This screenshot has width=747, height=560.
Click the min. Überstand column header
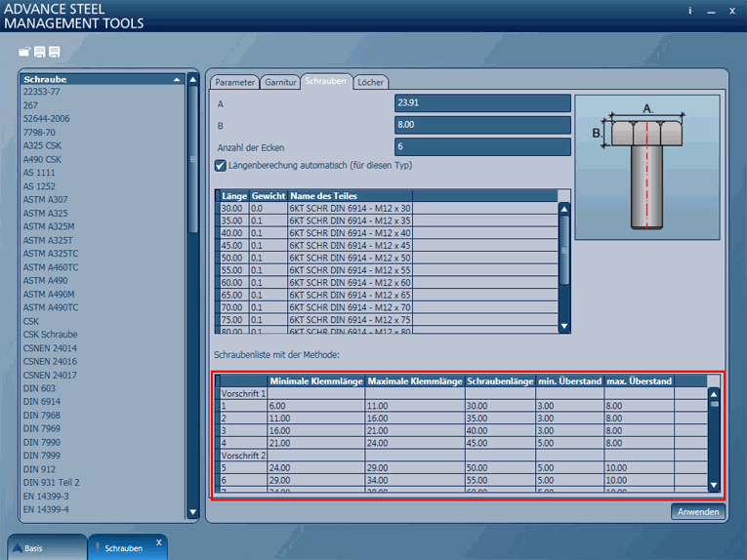coord(570,381)
